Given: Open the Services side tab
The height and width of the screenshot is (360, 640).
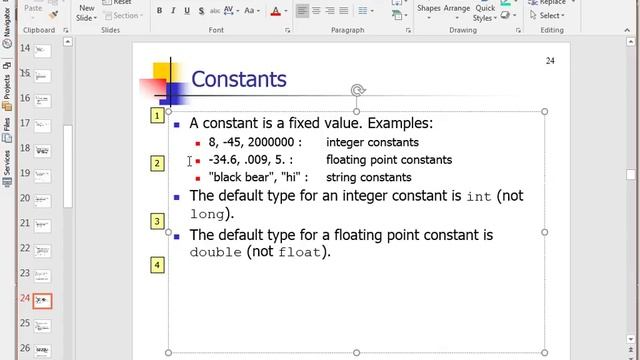Looking at the screenshot, I should tap(7, 168).
